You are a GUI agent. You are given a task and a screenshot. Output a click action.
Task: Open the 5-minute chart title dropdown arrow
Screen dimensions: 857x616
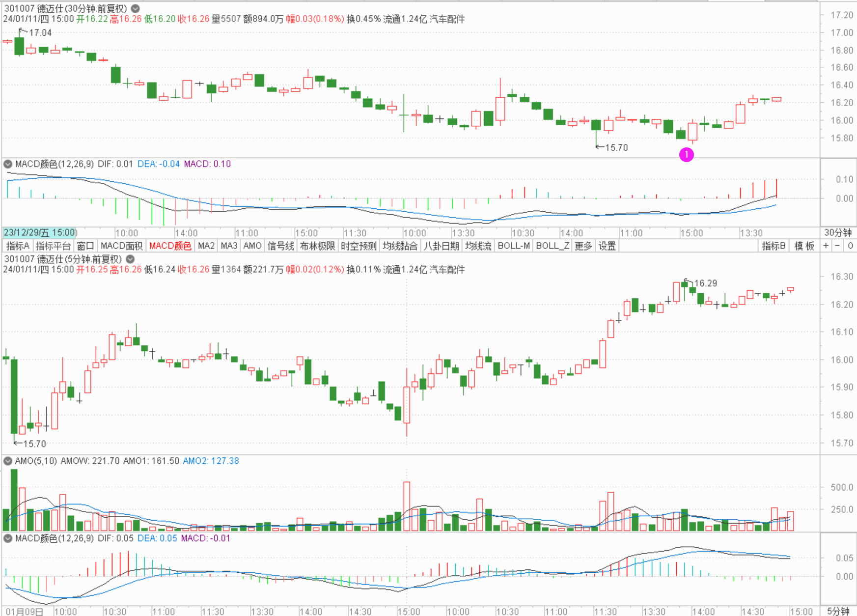pyautogui.click(x=130, y=259)
